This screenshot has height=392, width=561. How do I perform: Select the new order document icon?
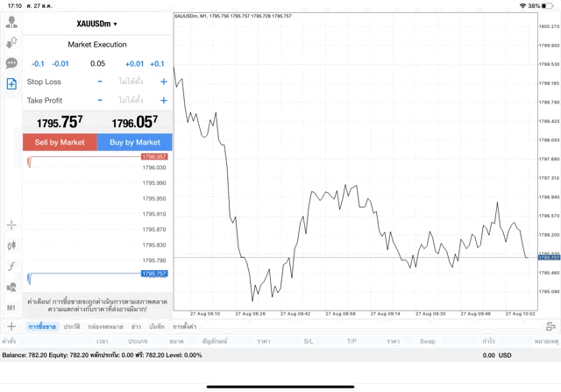(x=11, y=84)
